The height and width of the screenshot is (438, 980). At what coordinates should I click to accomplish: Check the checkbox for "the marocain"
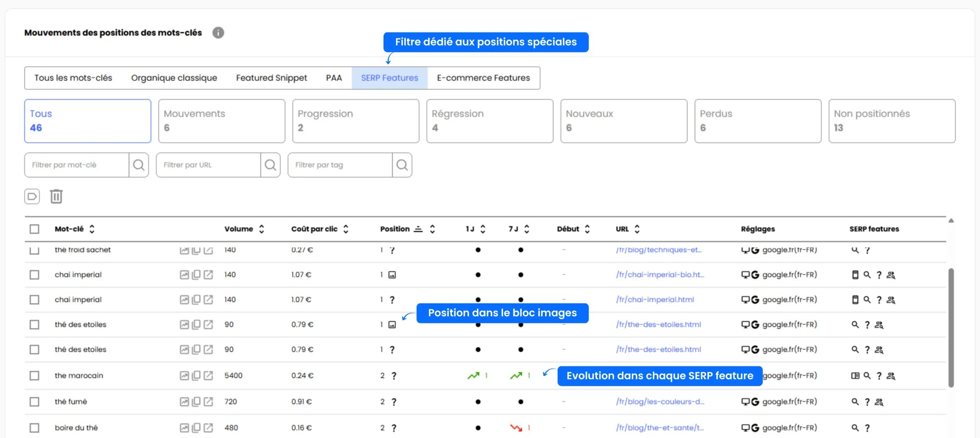coord(34,376)
